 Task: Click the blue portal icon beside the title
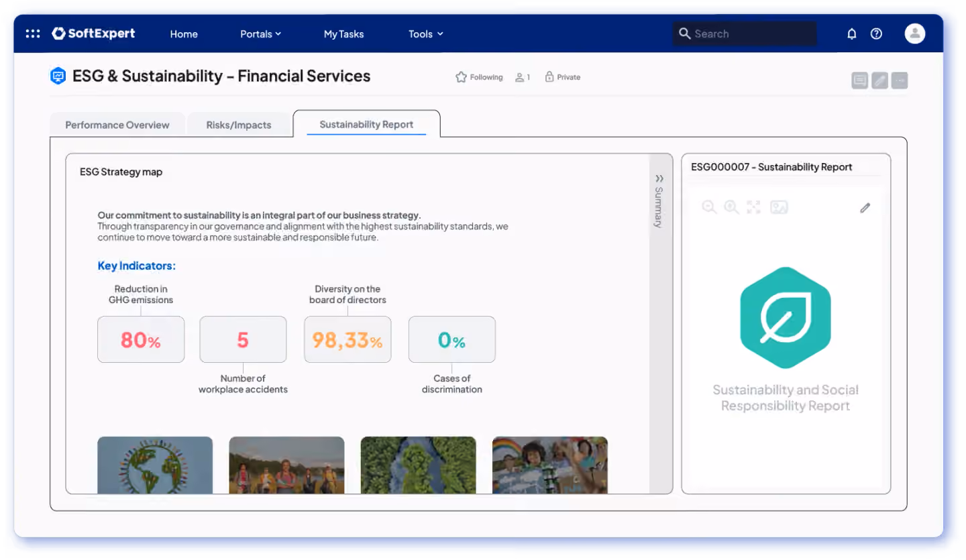(x=58, y=76)
